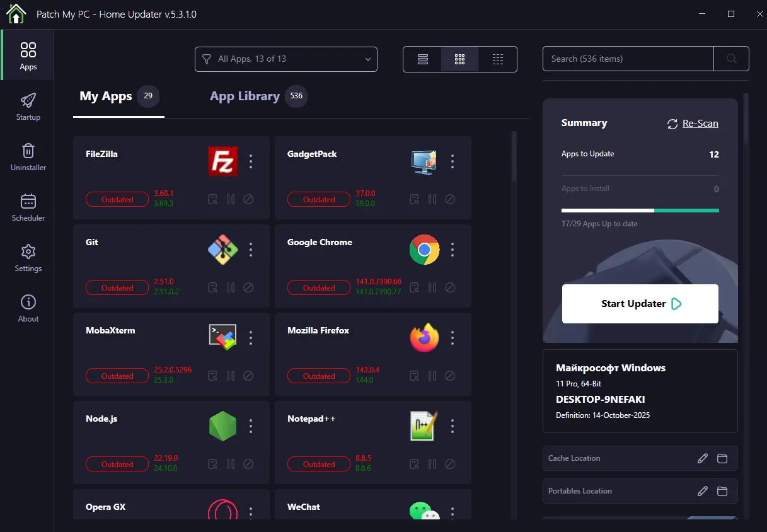This screenshot has height=532, width=767.
Task: Open the three-dot menu for Mozilla Firefox
Action: click(x=453, y=338)
